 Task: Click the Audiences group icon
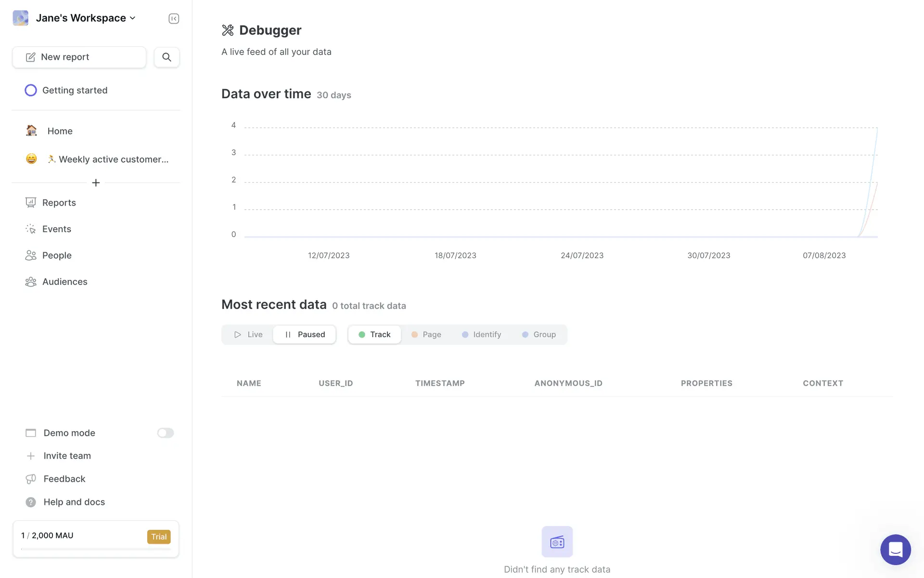pyautogui.click(x=31, y=282)
